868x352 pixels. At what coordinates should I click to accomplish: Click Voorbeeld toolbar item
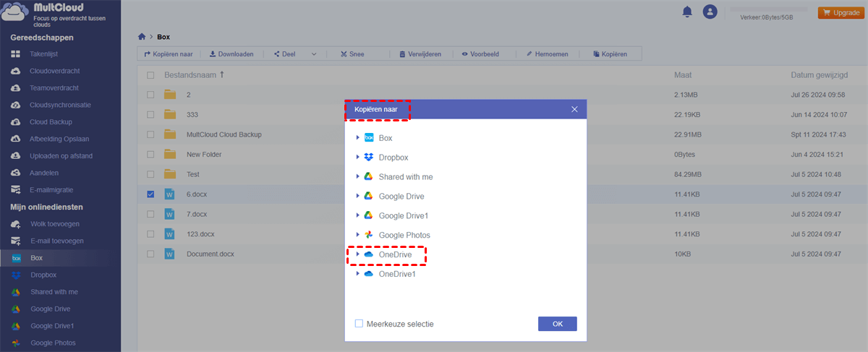[482, 54]
